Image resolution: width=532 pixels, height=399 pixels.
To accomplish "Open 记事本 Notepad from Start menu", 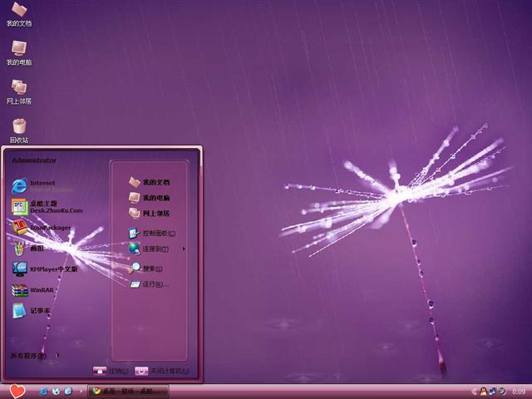I will tap(32, 310).
